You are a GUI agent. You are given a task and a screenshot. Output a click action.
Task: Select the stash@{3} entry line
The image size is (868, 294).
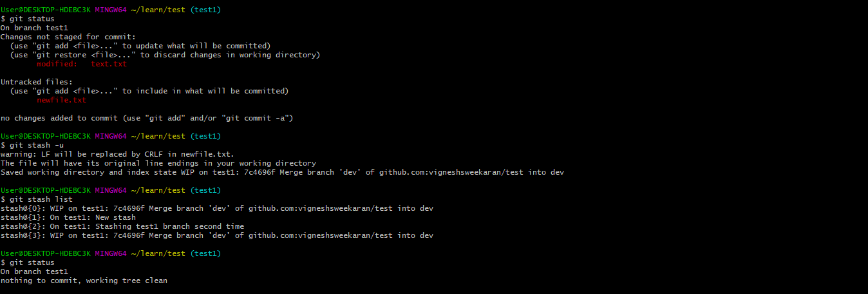216,235
